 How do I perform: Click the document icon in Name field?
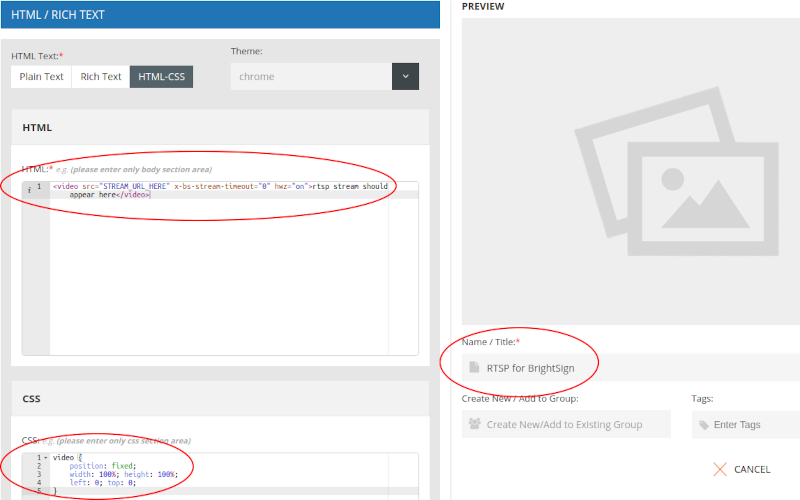pos(474,367)
